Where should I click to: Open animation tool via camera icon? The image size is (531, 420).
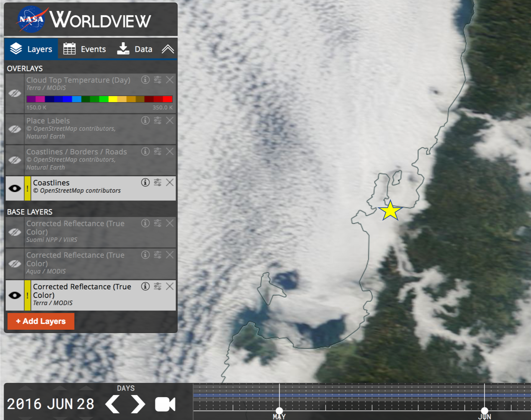(165, 404)
